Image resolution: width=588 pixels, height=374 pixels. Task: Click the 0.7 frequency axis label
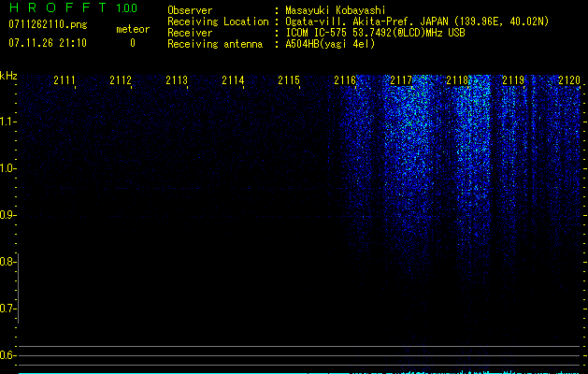[7, 309]
